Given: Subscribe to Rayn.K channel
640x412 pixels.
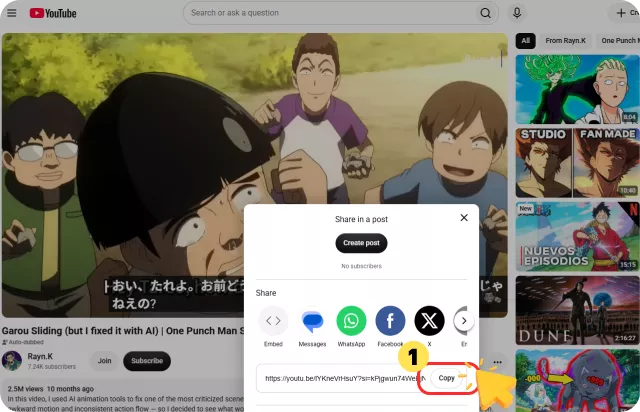Looking at the screenshot, I should [147, 361].
